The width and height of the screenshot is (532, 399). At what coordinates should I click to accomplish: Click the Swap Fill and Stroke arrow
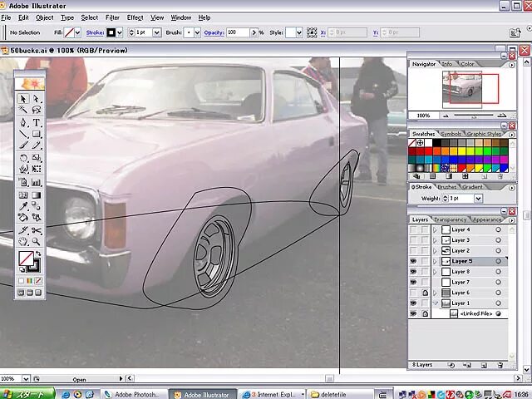pyautogui.click(x=38, y=254)
